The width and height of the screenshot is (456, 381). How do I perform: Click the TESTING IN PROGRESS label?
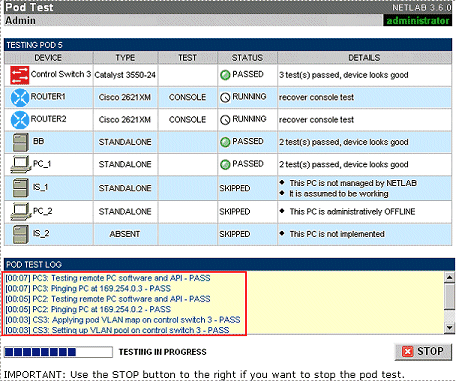[163, 352]
